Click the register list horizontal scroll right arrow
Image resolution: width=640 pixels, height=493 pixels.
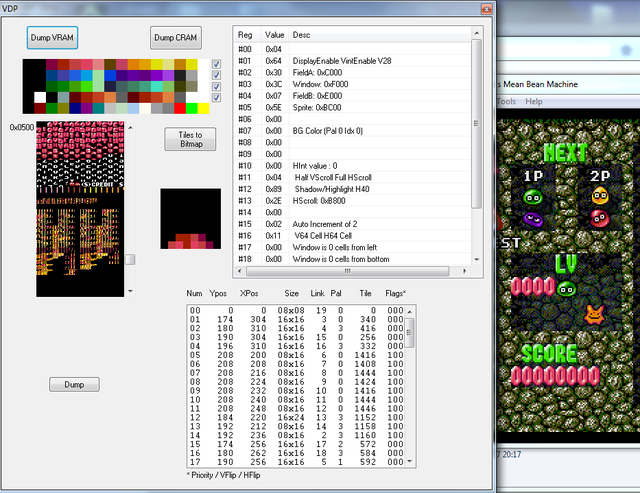464,271
